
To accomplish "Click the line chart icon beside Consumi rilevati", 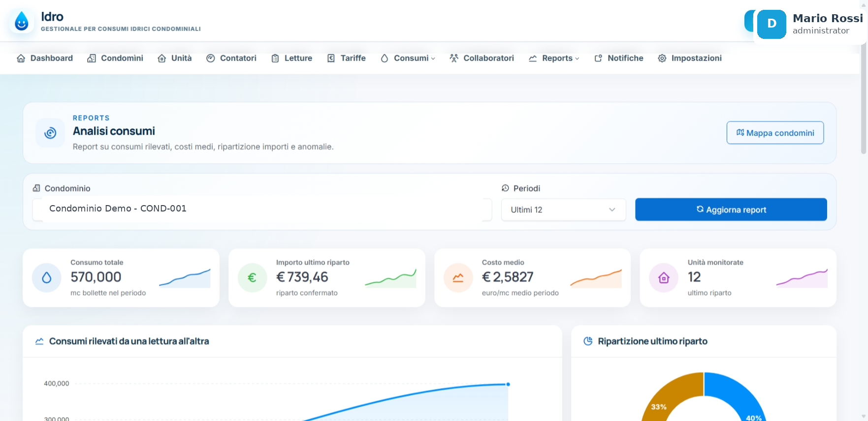I will click(39, 341).
